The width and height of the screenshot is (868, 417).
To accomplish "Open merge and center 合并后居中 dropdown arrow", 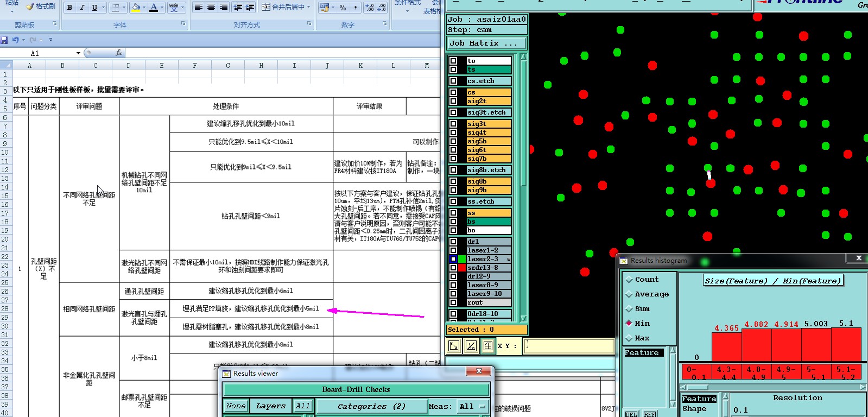I will pyautogui.click(x=309, y=7).
